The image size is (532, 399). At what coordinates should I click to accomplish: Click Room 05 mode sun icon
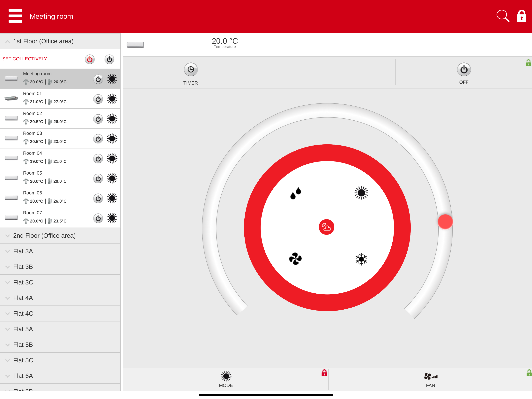pos(112,178)
